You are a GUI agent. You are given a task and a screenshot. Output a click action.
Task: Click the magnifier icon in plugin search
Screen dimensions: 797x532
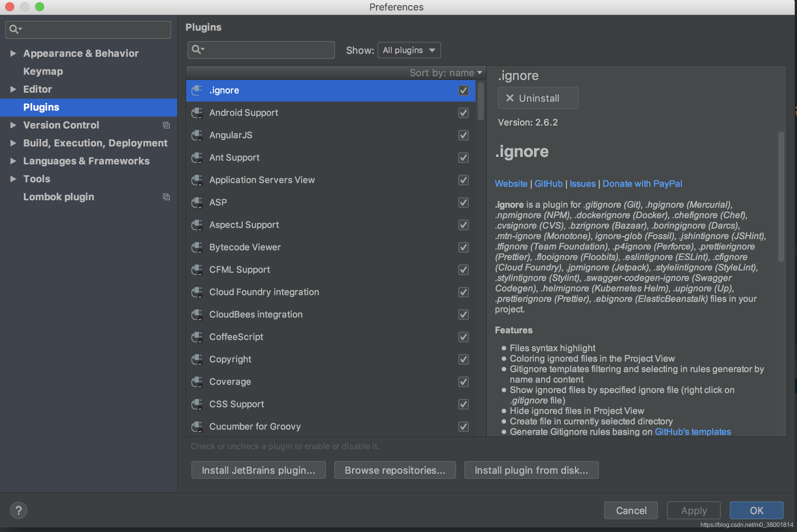[x=197, y=50]
